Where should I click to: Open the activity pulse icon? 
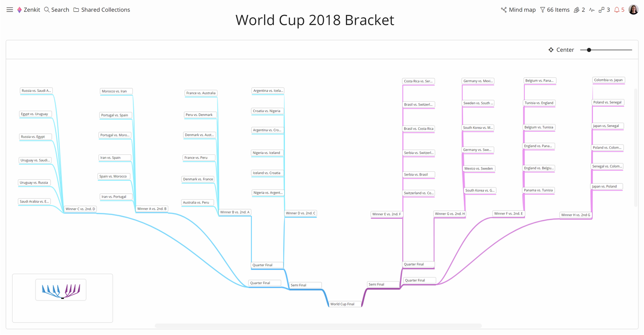592,10
